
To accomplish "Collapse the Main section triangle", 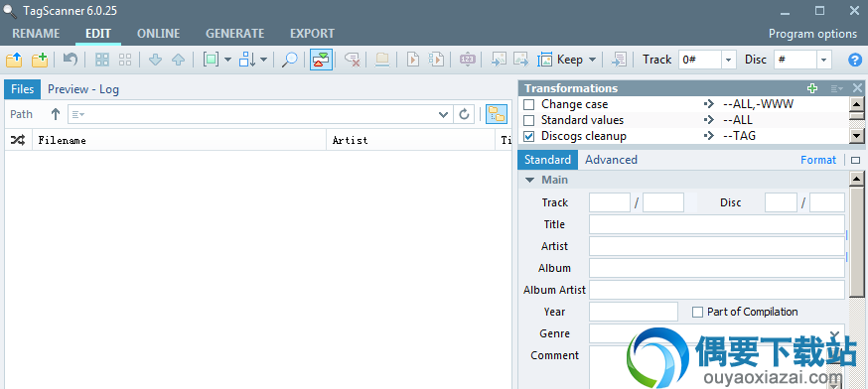I will (x=529, y=180).
